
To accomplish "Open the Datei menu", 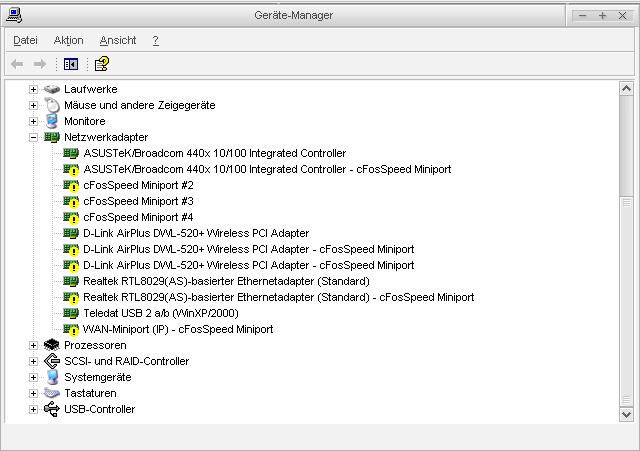I will (x=25, y=40).
